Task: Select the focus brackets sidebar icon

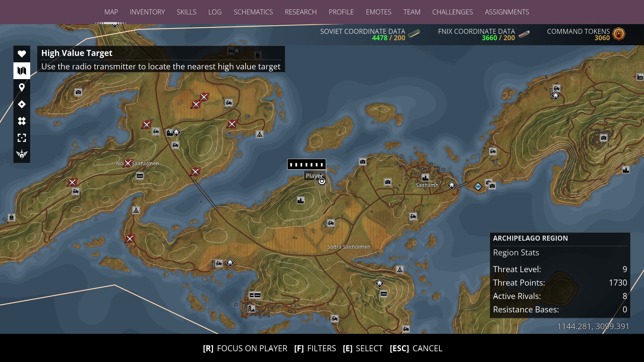Action: click(22, 138)
